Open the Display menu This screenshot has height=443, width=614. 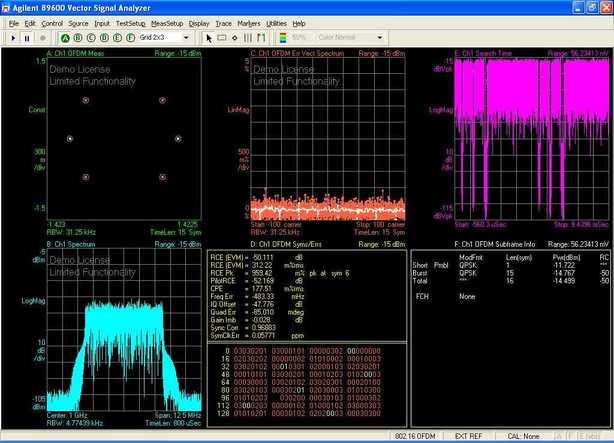click(x=199, y=24)
